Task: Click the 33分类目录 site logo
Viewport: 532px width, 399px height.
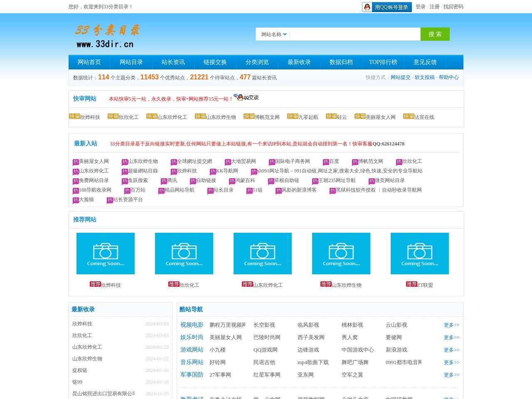Action: [107, 36]
